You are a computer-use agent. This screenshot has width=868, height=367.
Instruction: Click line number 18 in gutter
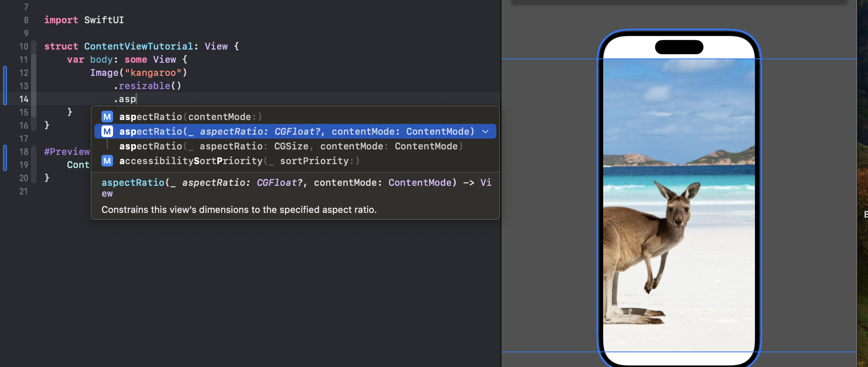coord(24,152)
